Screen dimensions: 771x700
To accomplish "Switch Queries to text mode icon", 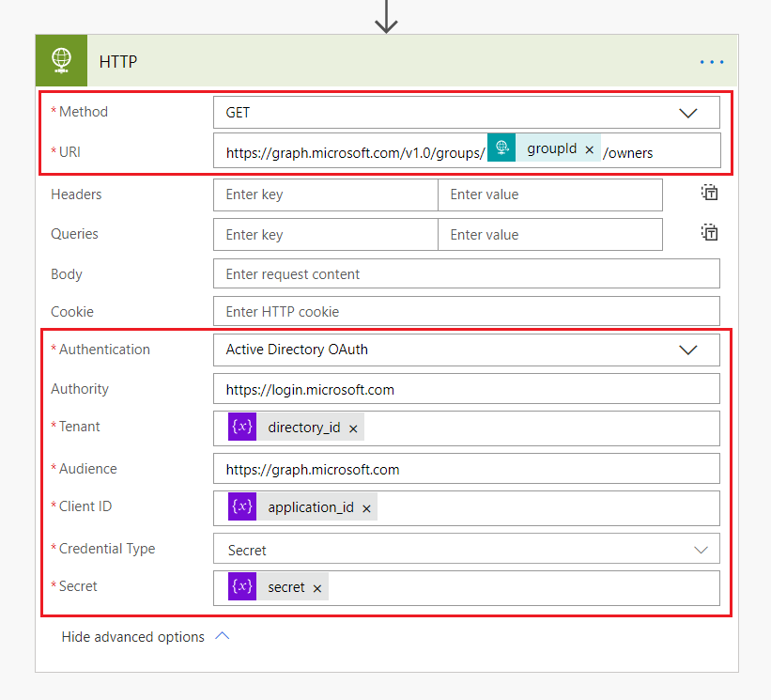I will click(710, 233).
